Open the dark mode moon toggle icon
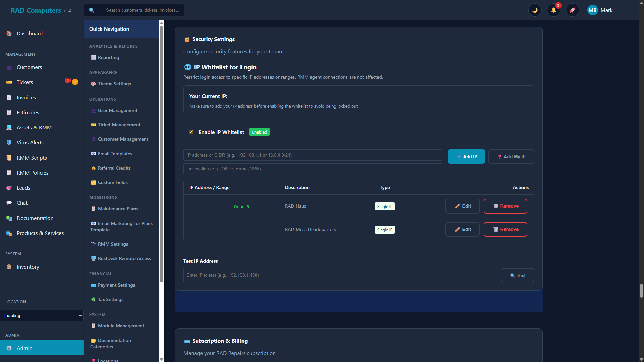Screen dimensions: 644x362 [535, 10]
